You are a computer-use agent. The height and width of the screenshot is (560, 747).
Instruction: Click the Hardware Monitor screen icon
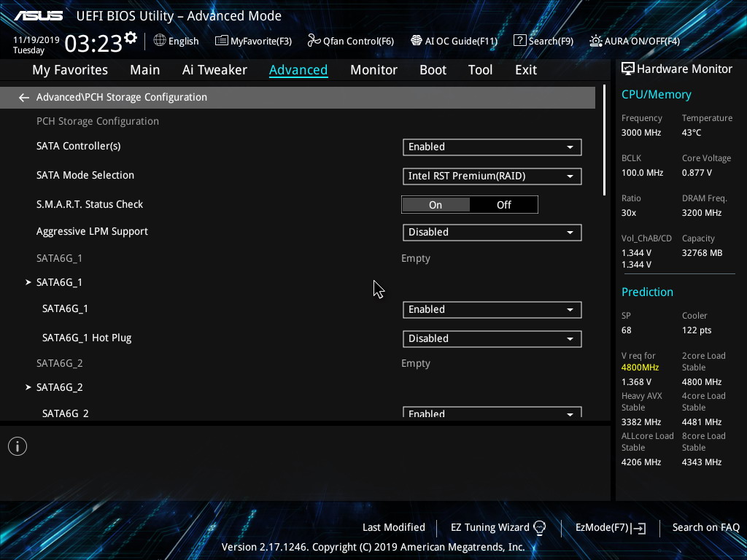point(628,69)
